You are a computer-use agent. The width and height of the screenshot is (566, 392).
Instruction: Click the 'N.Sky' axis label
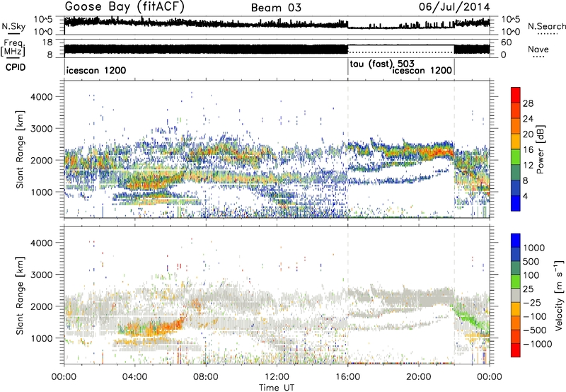(13, 26)
